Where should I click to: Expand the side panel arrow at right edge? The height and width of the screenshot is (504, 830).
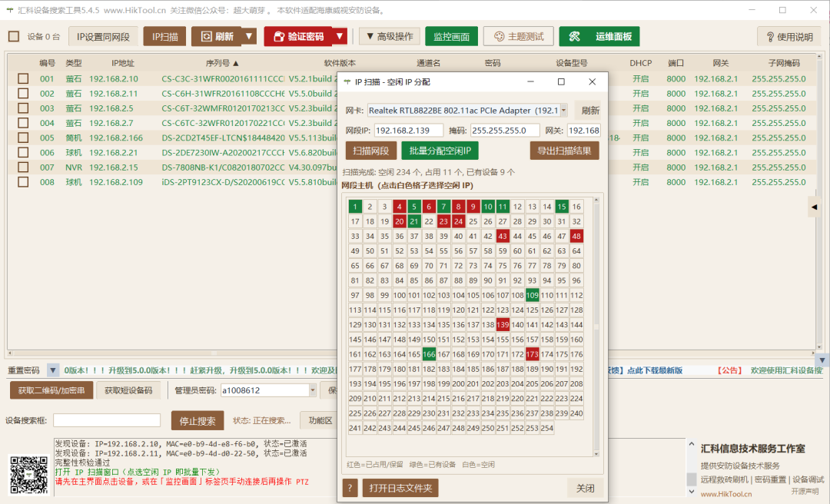(x=814, y=207)
